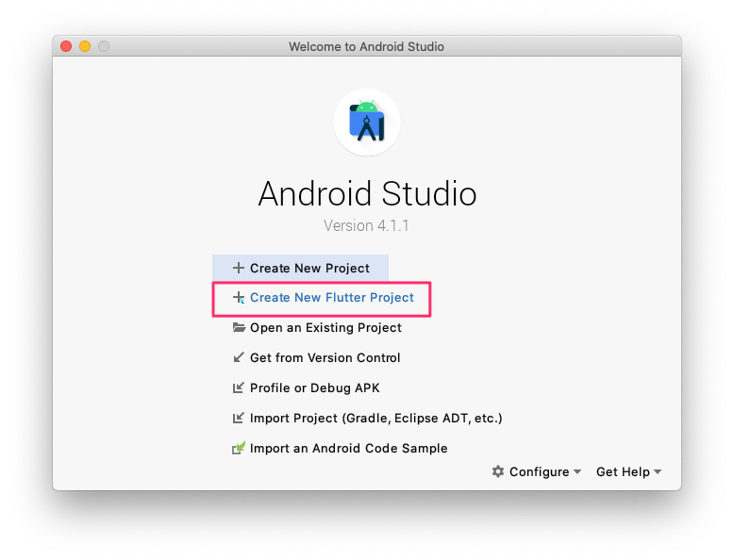
Task: Click the arrow icon for Get from Version Control
Action: (239, 357)
